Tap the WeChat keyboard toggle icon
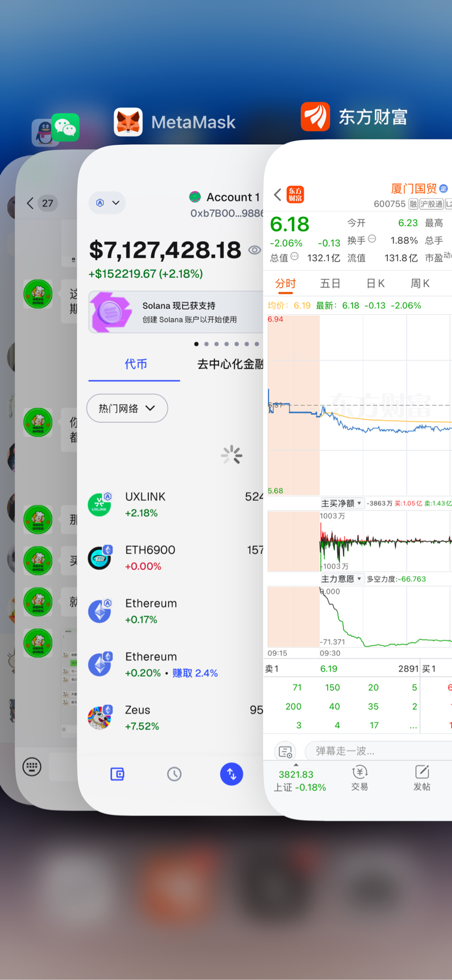452x980 pixels. (32, 766)
